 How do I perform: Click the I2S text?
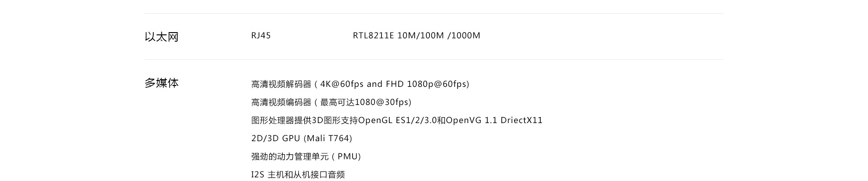click(x=257, y=175)
